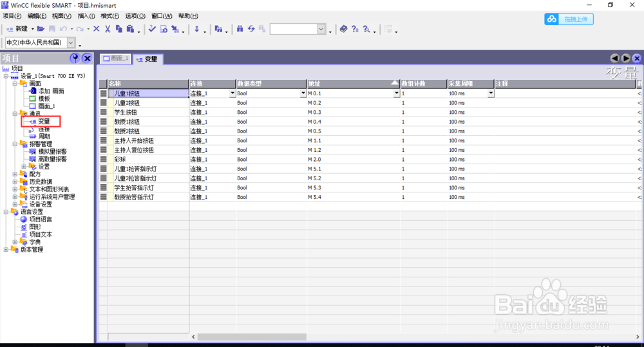
Task: Open address M 0.1 dropdown arrow
Action: click(x=396, y=93)
